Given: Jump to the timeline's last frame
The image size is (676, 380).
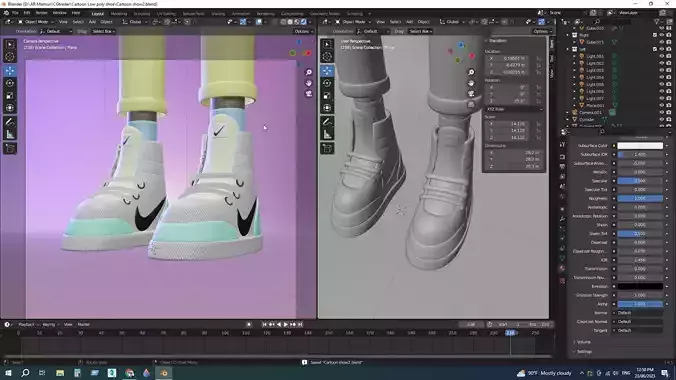Looking at the screenshot, I should coord(300,324).
